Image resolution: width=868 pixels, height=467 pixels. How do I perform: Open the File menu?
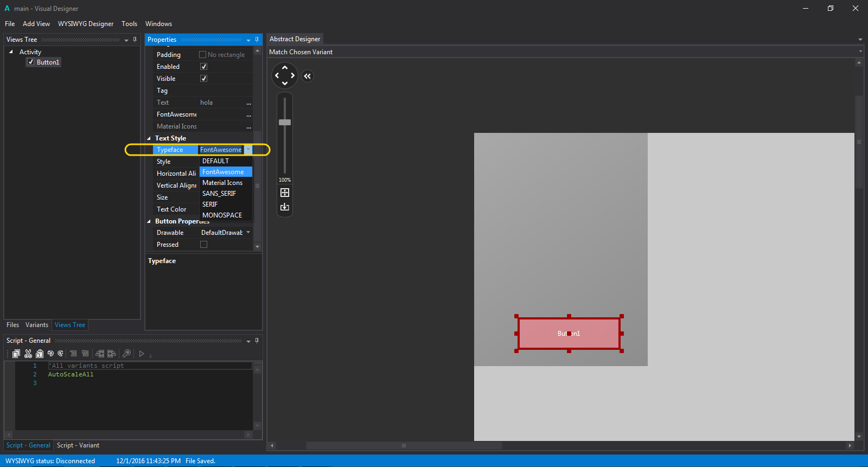[x=10, y=24]
